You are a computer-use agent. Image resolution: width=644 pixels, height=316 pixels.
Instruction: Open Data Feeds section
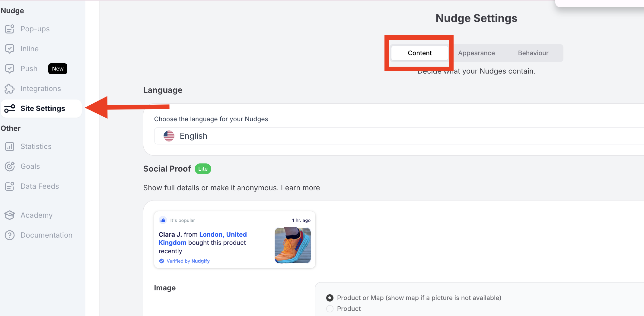click(x=40, y=186)
